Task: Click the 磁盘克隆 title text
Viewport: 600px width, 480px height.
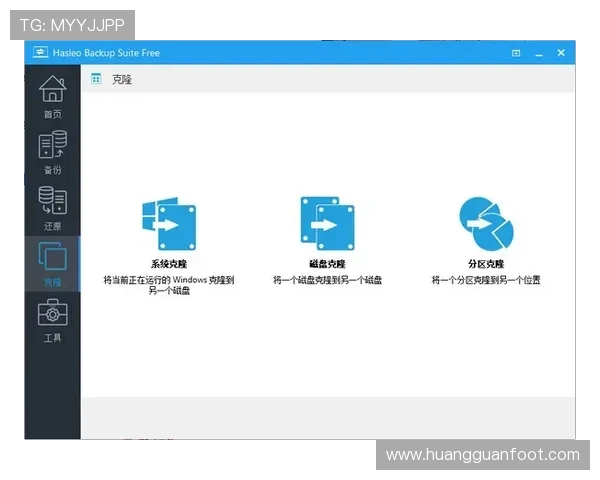Action: tap(327, 264)
